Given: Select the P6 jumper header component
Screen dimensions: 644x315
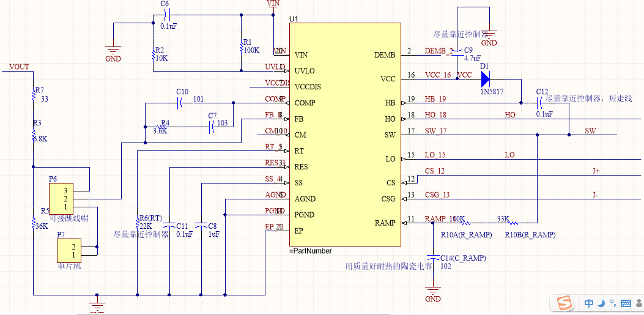Looking at the screenshot, I should 61,197.
